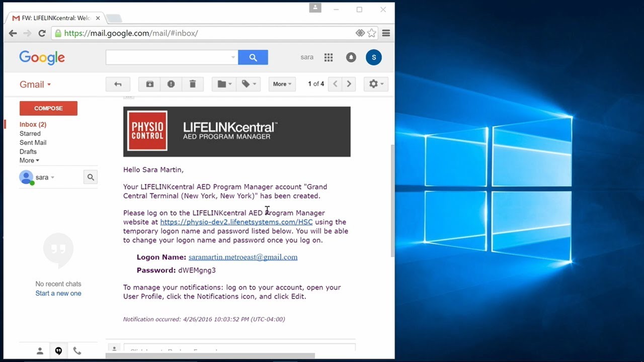Click Start a new one chat link
The image size is (644, 362).
58,293
